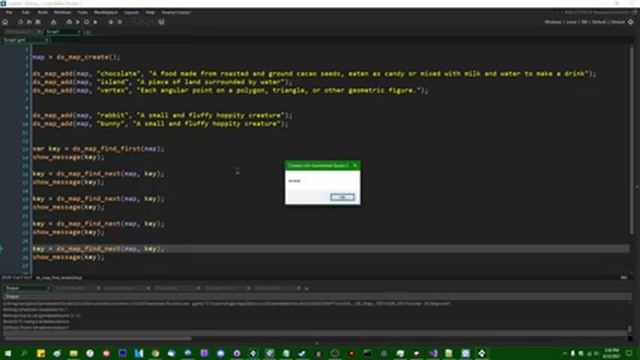Click the ds_map_create code line
Image resolution: width=640 pixels, height=360 pixels.
pyautogui.click(x=76, y=57)
